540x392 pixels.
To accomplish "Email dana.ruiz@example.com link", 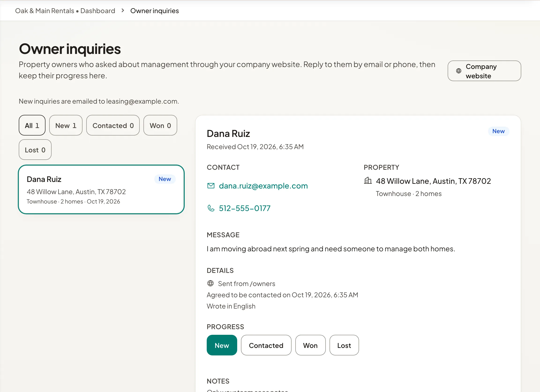I will 263,186.
